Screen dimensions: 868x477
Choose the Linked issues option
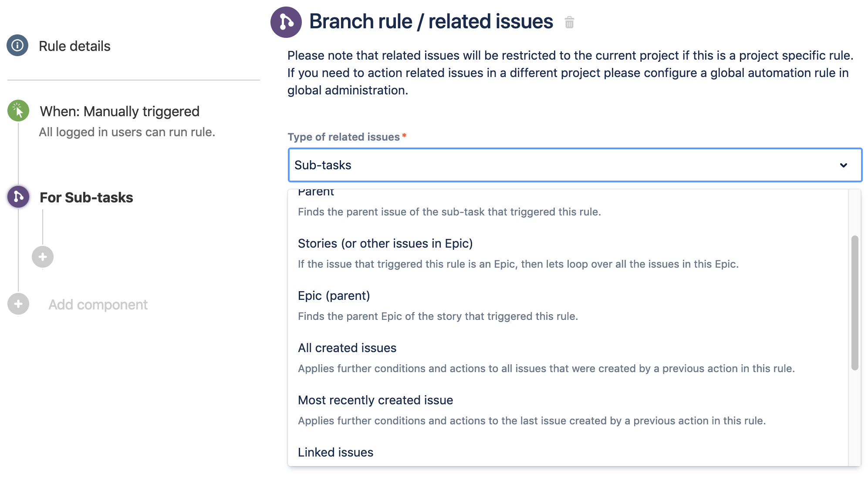(335, 453)
